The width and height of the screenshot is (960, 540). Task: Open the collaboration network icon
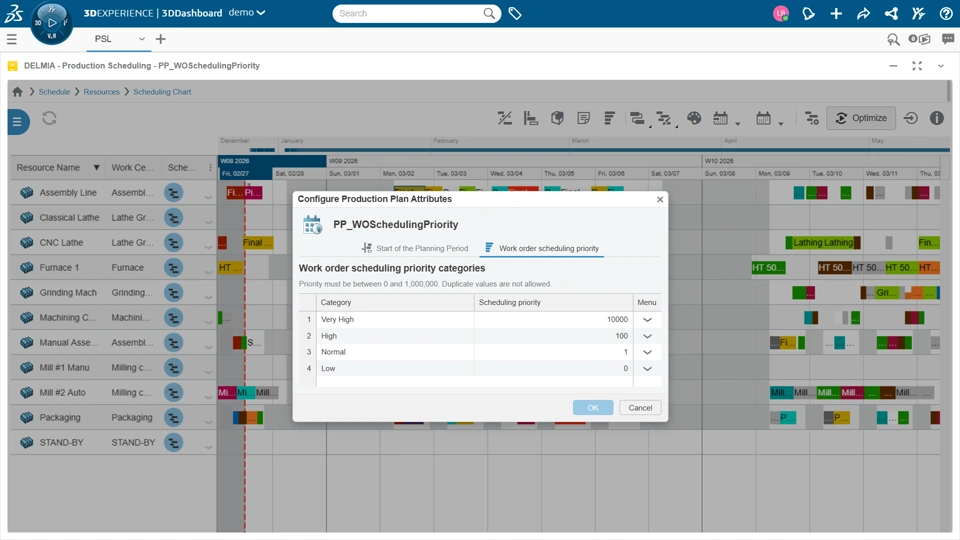click(891, 13)
